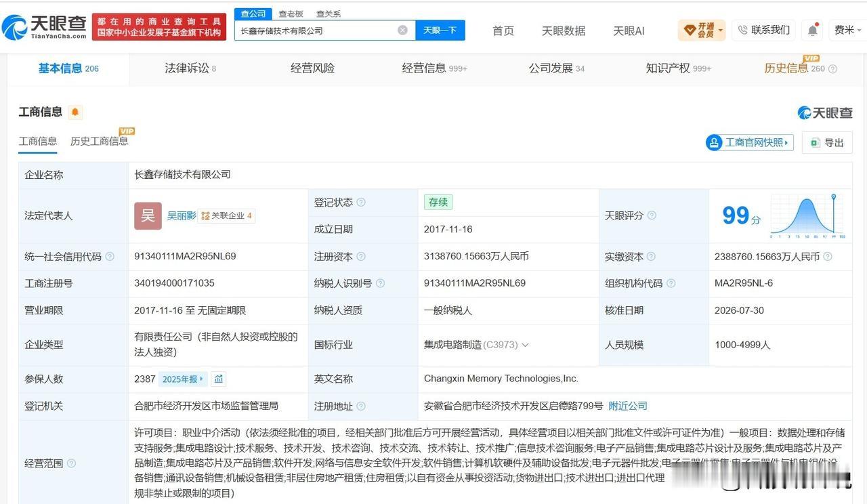Clear the search box with the X icon
This screenshot has width=867, height=504.
[402, 30]
